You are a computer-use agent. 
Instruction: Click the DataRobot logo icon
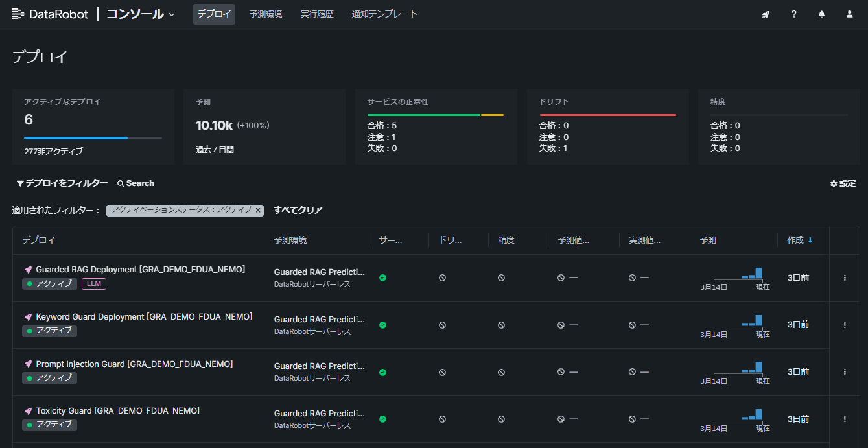(x=18, y=14)
